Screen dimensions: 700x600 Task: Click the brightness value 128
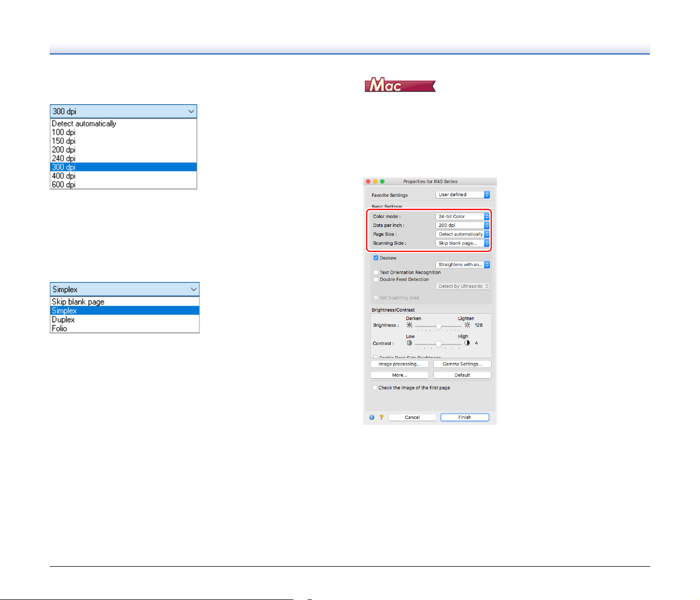[x=478, y=325]
